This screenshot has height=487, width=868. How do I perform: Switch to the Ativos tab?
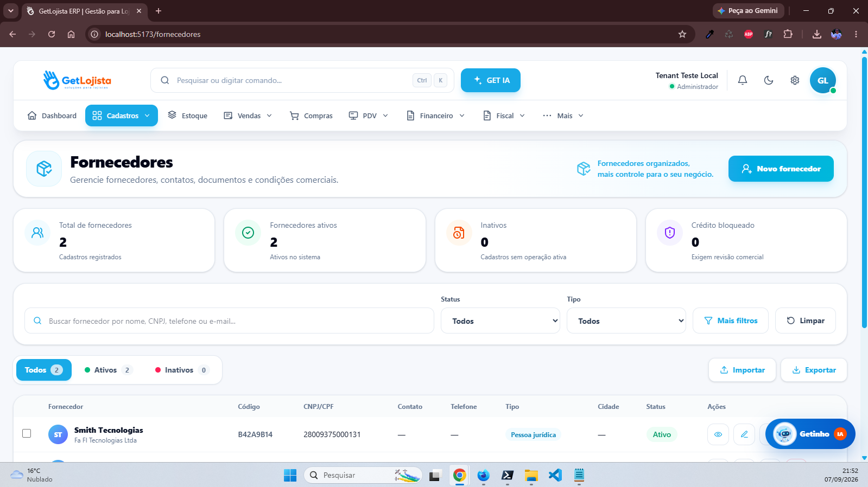point(109,370)
